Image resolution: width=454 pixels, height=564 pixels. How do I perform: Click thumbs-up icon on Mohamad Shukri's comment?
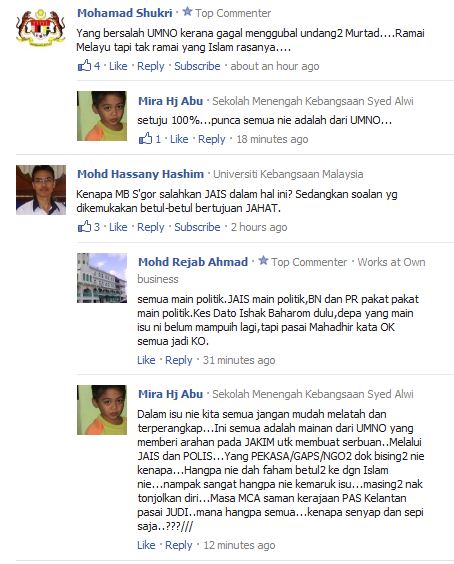[x=84, y=65]
